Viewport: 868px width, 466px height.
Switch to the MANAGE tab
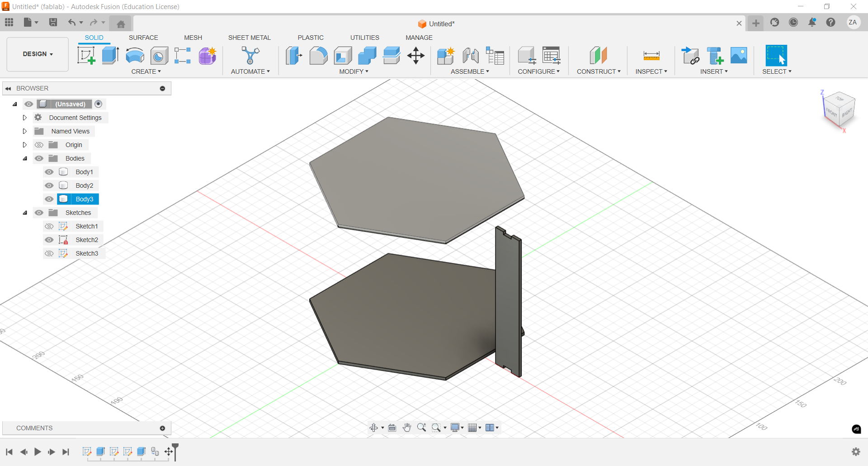click(x=419, y=38)
